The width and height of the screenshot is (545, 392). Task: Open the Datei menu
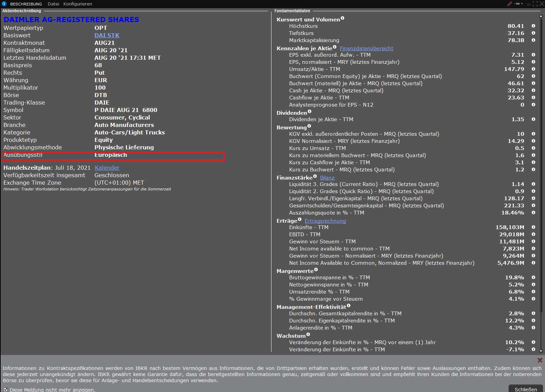click(x=53, y=4)
